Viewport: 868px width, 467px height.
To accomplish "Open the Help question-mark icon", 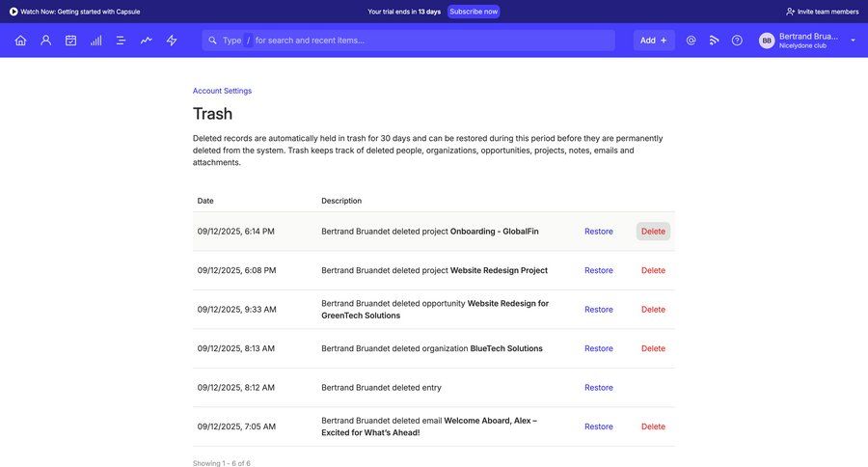I will point(737,41).
